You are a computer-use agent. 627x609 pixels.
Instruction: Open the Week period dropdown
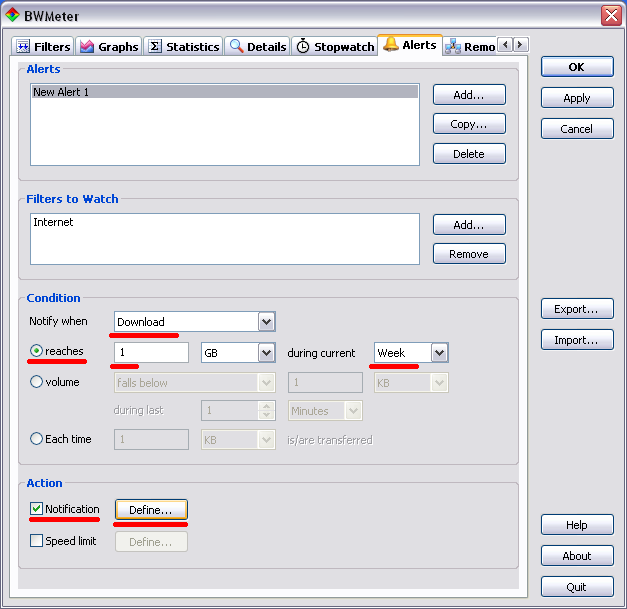pos(439,353)
